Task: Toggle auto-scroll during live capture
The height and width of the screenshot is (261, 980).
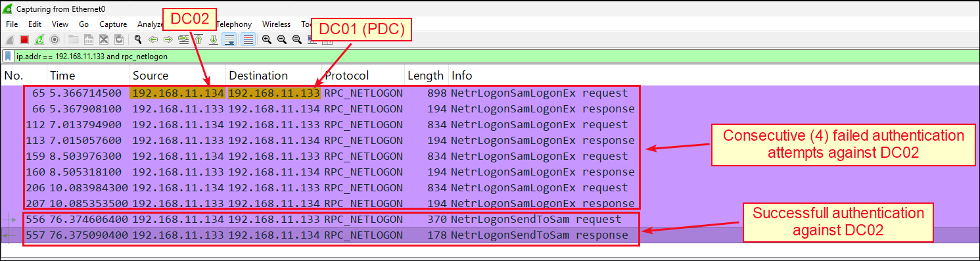Action: [229, 39]
